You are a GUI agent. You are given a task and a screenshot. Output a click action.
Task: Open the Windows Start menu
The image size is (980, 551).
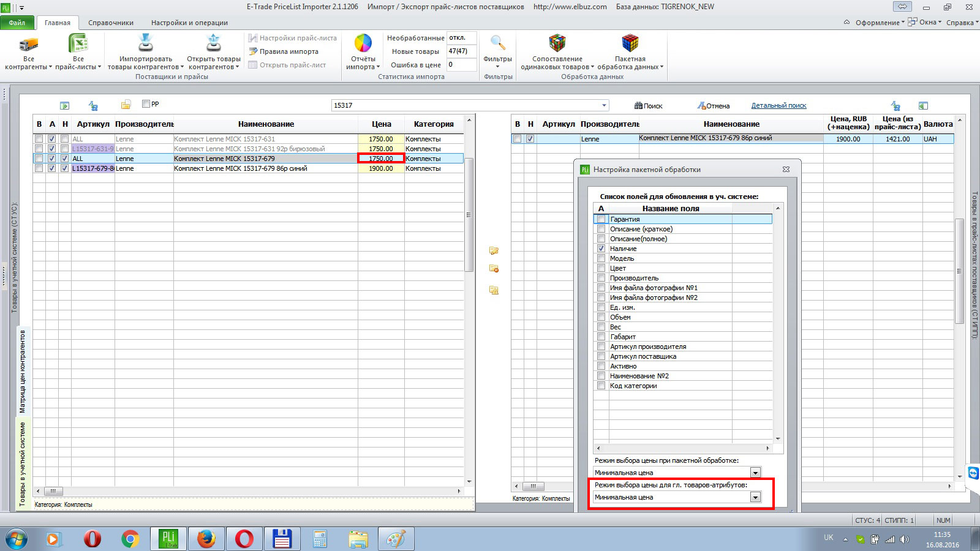[17, 539]
